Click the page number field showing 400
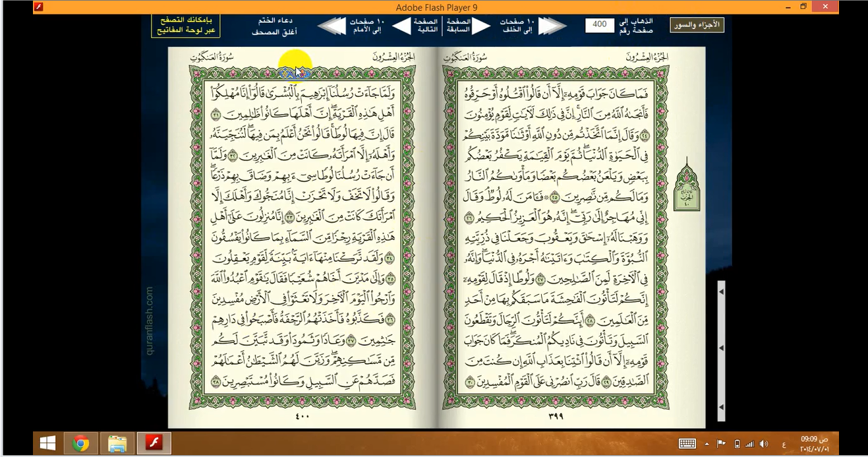Viewport: 868px width, 457px height. coord(599,25)
